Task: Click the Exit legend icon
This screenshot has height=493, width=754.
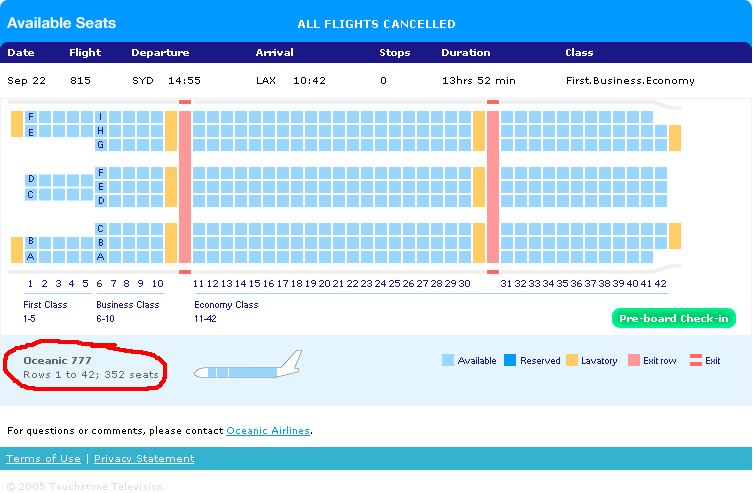Action: (696, 360)
